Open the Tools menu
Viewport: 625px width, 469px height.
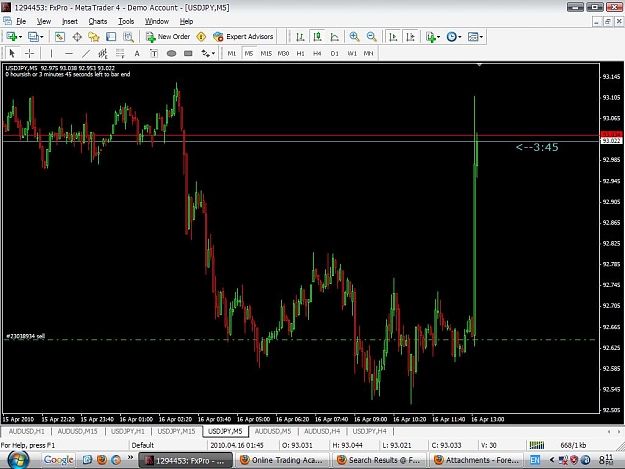click(126, 22)
